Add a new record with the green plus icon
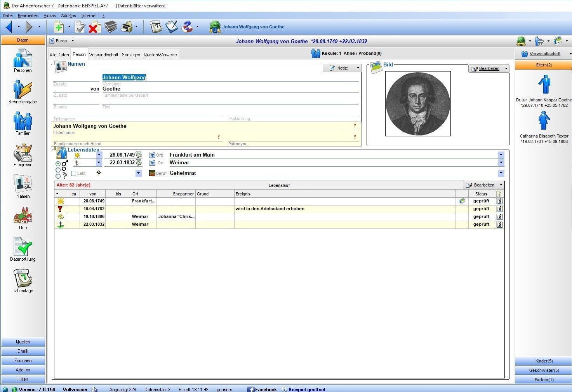 coord(59,27)
